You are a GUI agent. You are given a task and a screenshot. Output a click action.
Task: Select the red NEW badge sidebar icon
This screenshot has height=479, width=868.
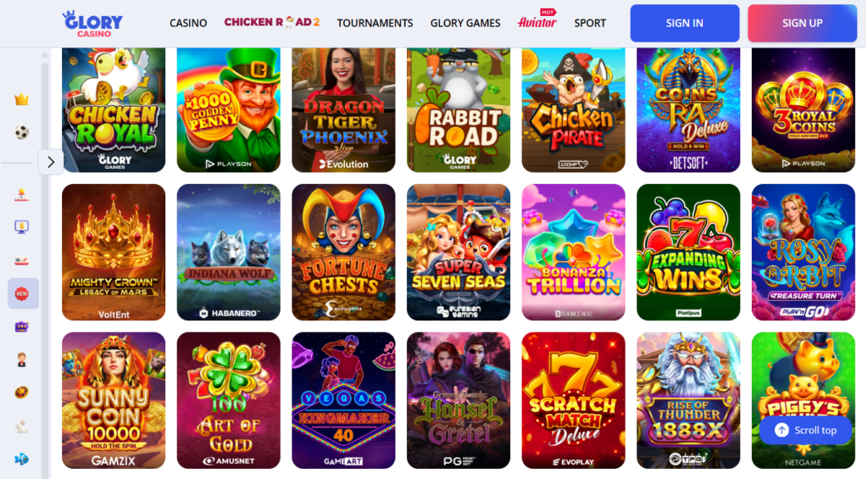pos(21,293)
